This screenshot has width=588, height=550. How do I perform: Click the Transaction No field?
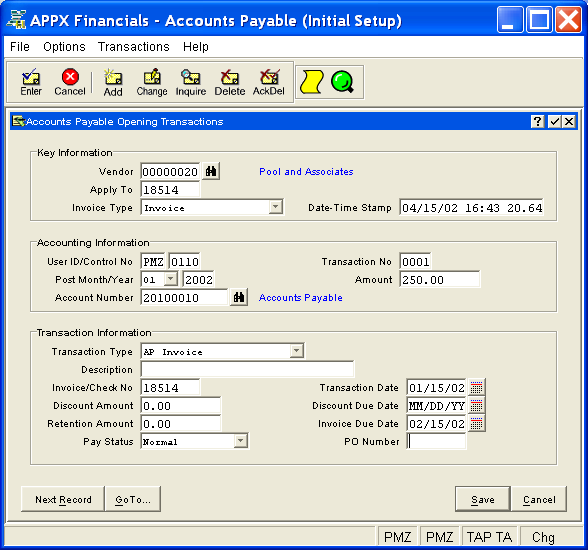pos(415,262)
